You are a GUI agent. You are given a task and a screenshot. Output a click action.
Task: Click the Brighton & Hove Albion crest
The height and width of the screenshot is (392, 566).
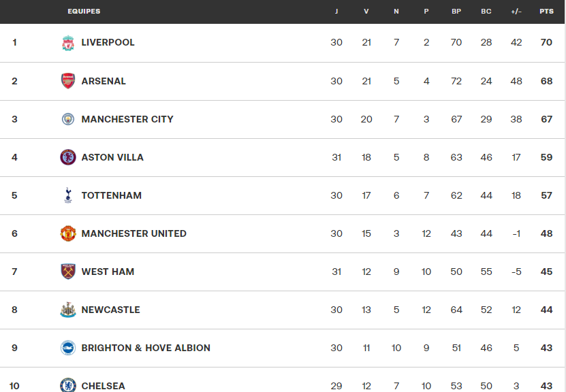coord(68,348)
